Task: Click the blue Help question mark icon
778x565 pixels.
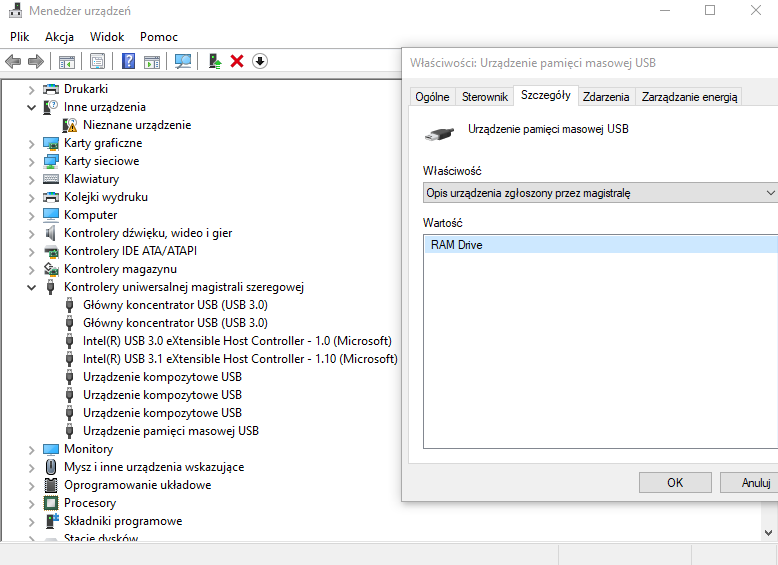Action: click(129, 61)
